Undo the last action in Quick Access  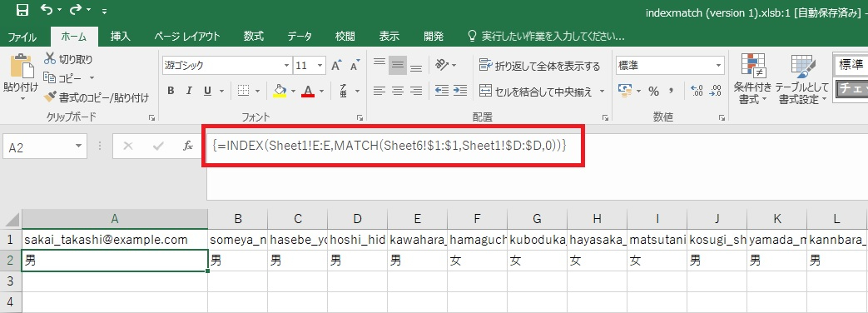tap(46, 10)
